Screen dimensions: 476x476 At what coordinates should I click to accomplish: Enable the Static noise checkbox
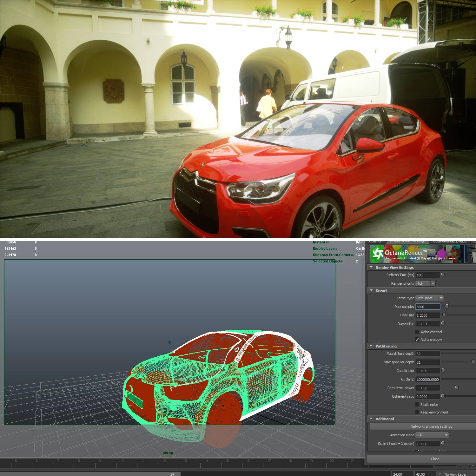[417, 405]
